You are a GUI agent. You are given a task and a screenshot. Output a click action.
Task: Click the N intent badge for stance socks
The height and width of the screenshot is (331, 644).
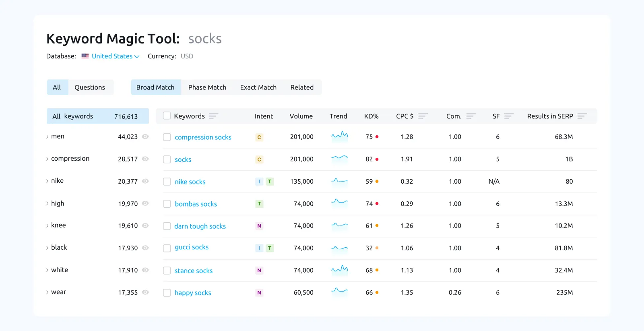pyautogui.click(x=259, y=271)
